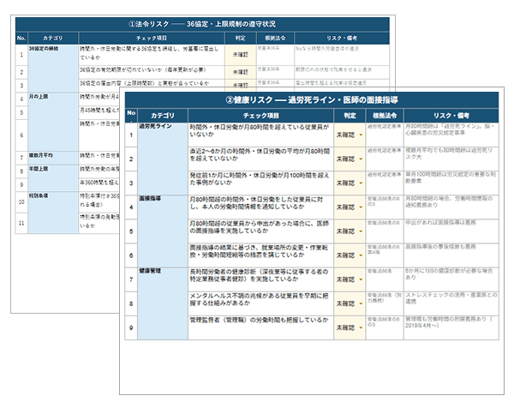Select the ①法令リスク title banner
The height and width of the screenshot is (420, 514).
pyautogui.click(x=202, y=24)
